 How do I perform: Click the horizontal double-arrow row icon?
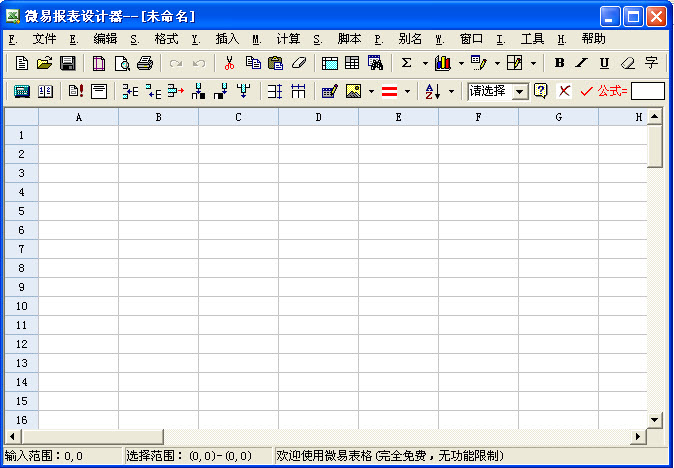click(x=298, y=91)
